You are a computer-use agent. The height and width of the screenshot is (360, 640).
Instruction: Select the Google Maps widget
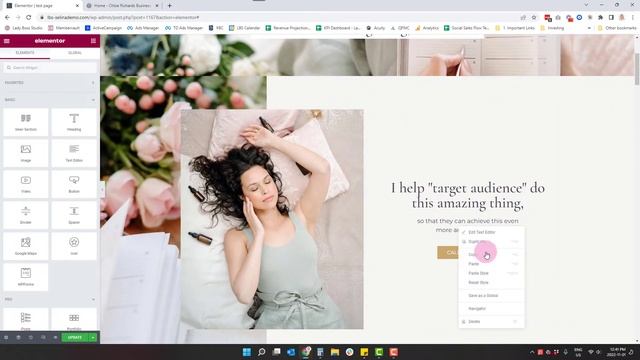[26, 246]
